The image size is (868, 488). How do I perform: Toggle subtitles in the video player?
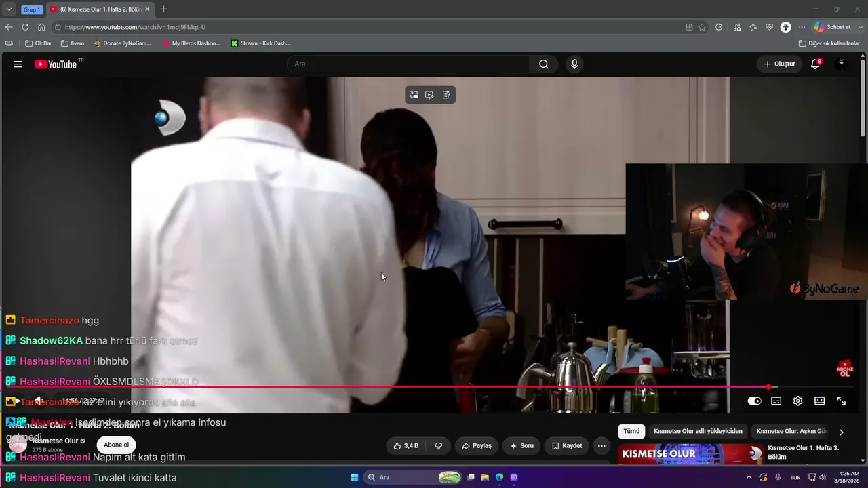pos(776,401)
